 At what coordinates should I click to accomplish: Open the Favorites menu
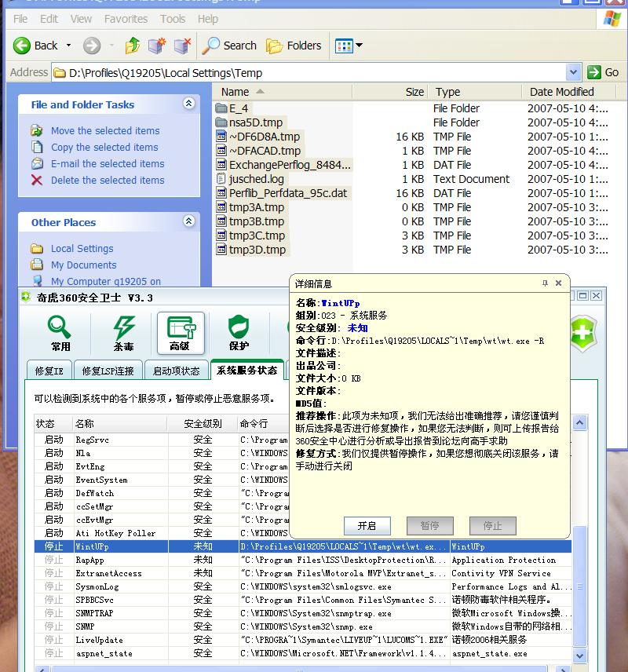click(x=126, y=19)
